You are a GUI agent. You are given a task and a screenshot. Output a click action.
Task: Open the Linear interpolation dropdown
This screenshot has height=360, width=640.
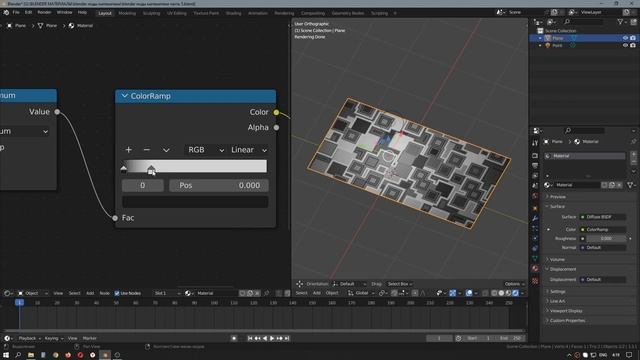248,150
